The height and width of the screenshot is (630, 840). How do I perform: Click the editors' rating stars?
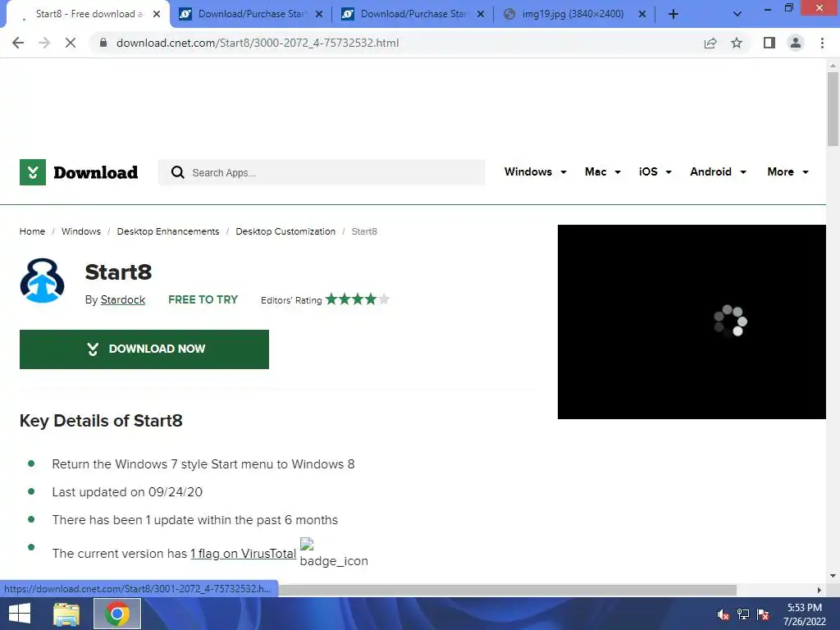[x=358, y=299]
